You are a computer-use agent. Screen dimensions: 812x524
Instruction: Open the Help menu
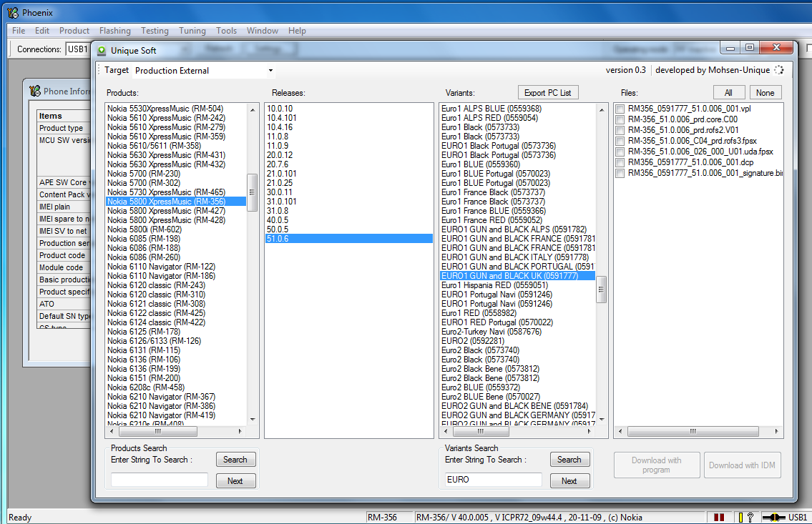(x=297, y=31)
